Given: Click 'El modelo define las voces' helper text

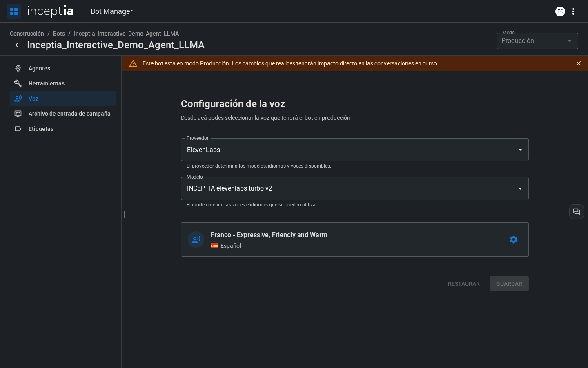Looking at the screenshot, I should coord(252,205).
